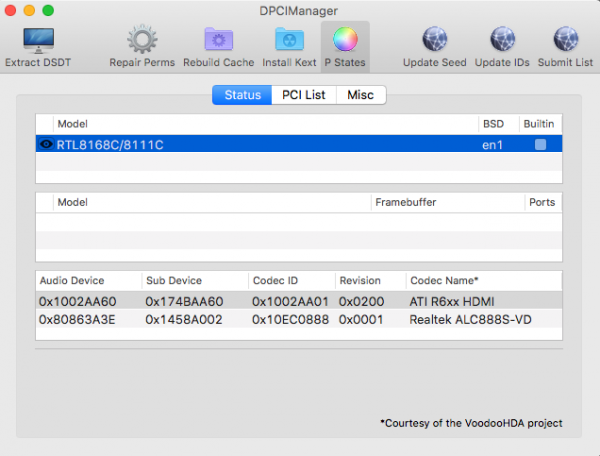Click Update Seed globe icon
Screen dimensions: 600x456
435,39
